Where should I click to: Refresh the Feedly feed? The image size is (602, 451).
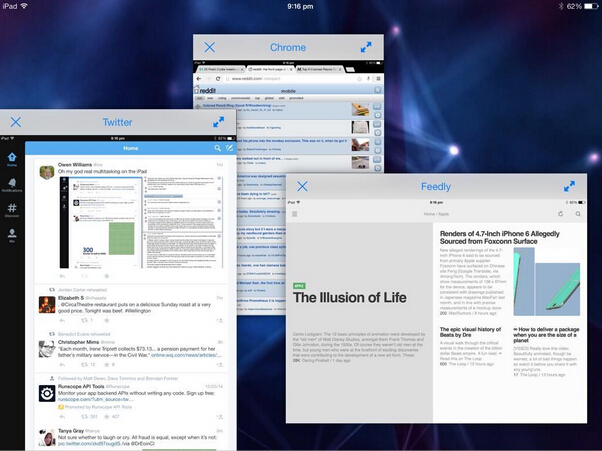pyautogui.click(x=561, y=214)
